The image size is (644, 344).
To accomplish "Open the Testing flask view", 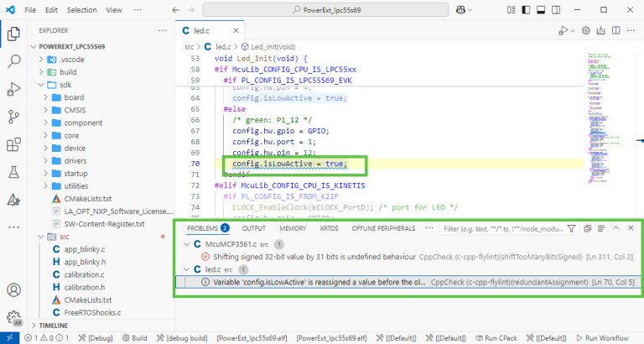I will pyautogui.click(x=13, y=172).
